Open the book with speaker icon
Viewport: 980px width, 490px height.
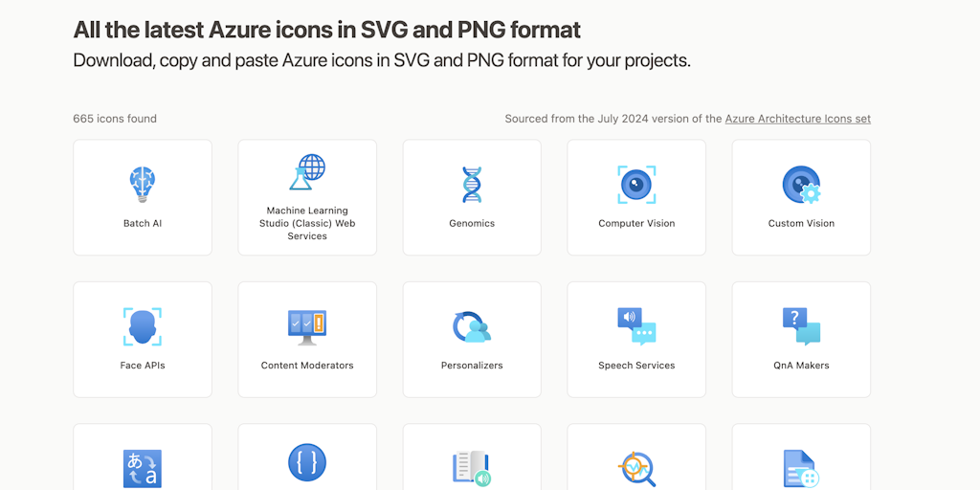(472, 469)
